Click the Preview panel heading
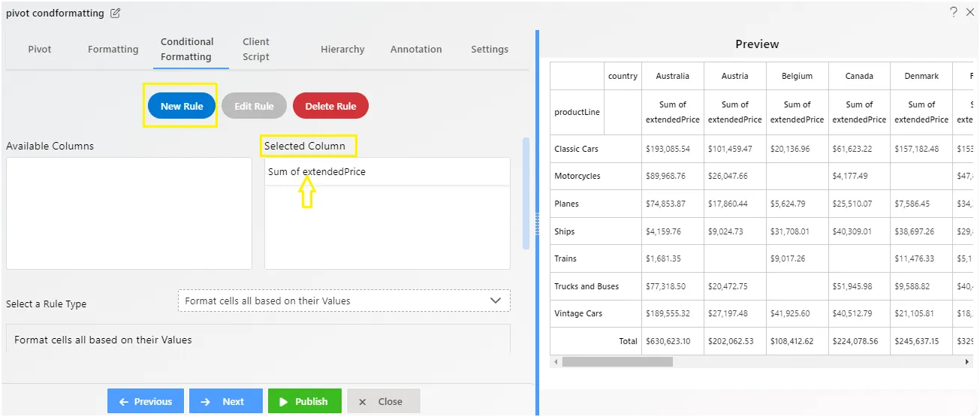This screenshot has height=417, width=980. click(x=757, y=44)
